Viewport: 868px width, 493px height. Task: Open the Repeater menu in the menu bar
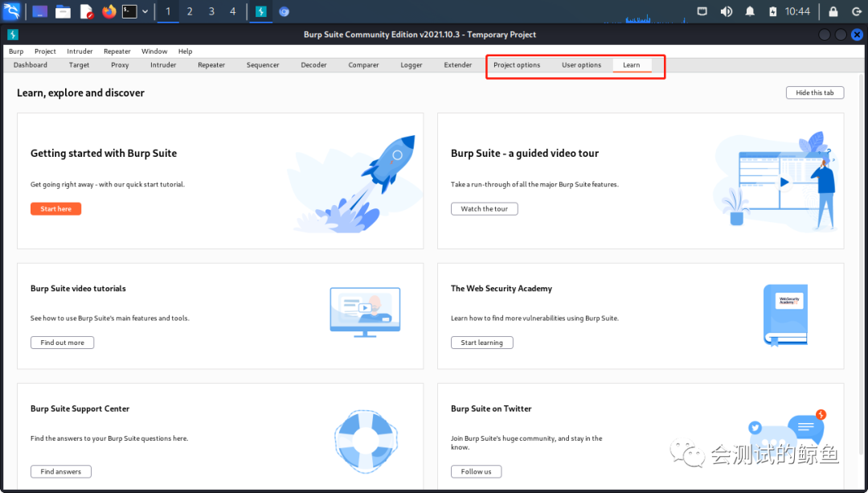pyautogui.click(x=117, y=51)
